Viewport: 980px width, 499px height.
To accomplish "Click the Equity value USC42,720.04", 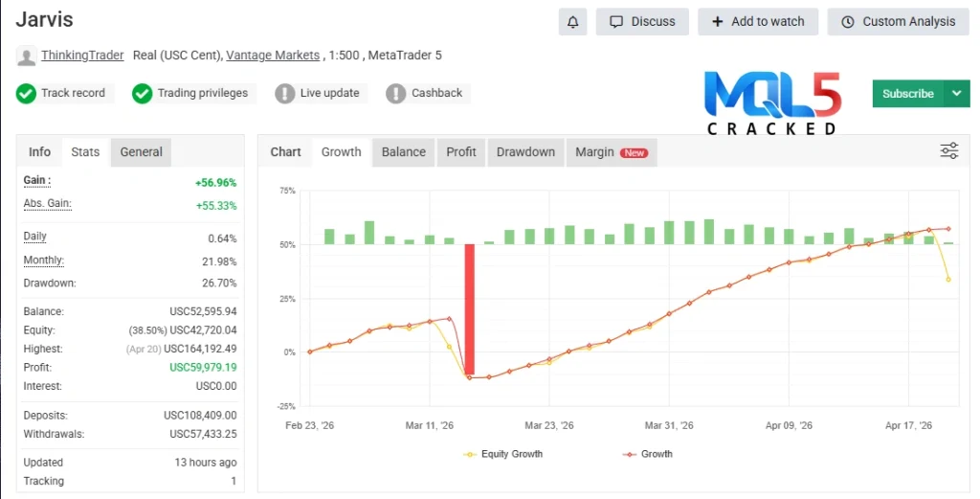I will [x=203, y=330].
